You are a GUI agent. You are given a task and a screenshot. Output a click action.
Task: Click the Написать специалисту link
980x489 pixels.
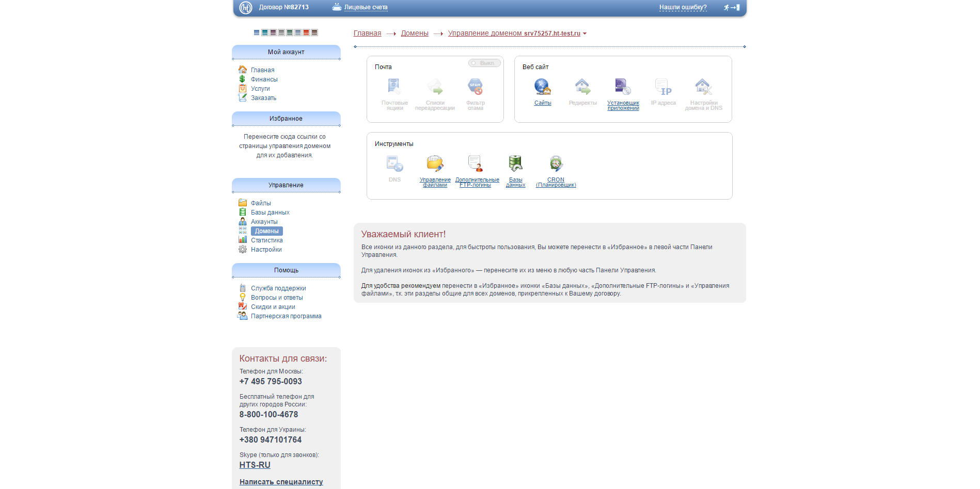pos(281,482)
